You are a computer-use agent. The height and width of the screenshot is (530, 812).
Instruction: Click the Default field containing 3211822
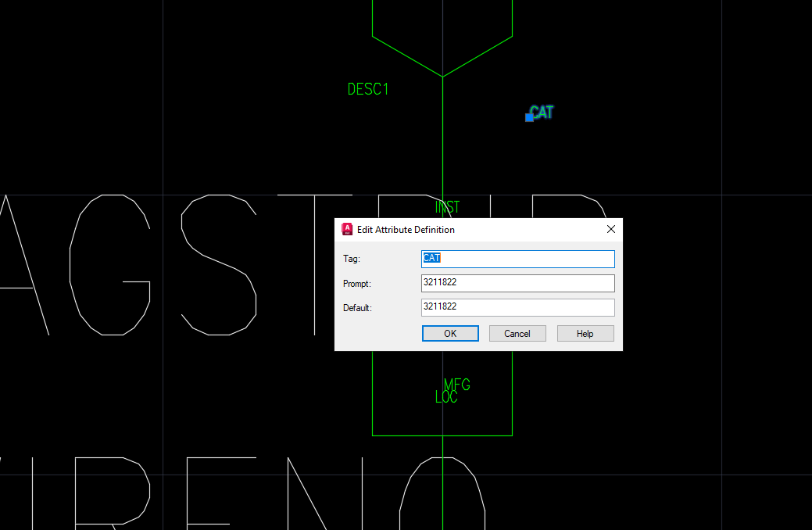tap(517, 307)
